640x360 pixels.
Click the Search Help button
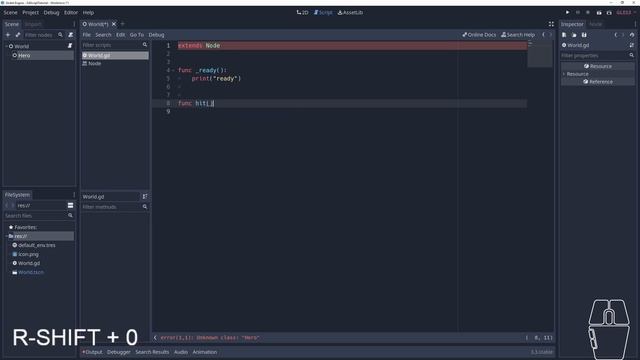click(x=518, y=35)
